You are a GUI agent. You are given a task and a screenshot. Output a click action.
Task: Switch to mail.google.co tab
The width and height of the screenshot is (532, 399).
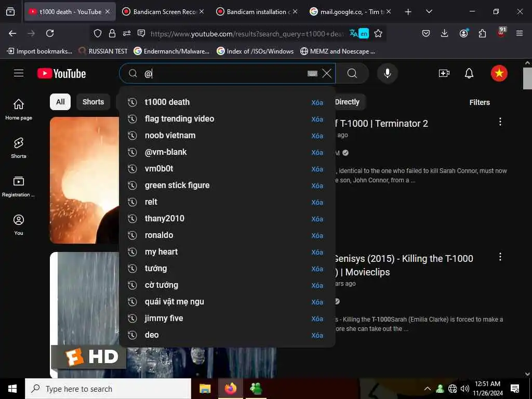(350, 11)
